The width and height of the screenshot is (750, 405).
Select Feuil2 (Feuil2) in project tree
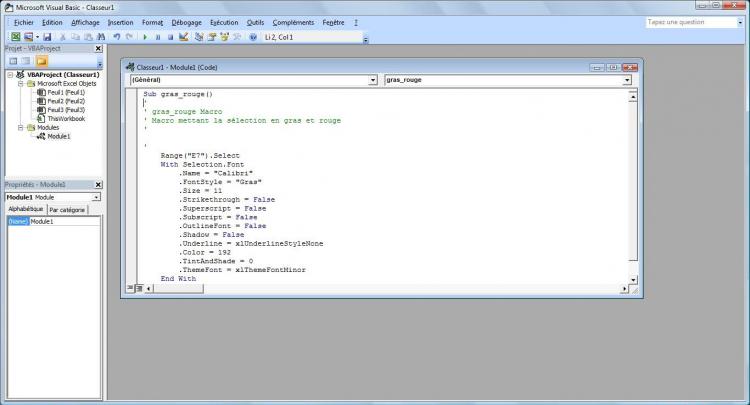point(66,101)
